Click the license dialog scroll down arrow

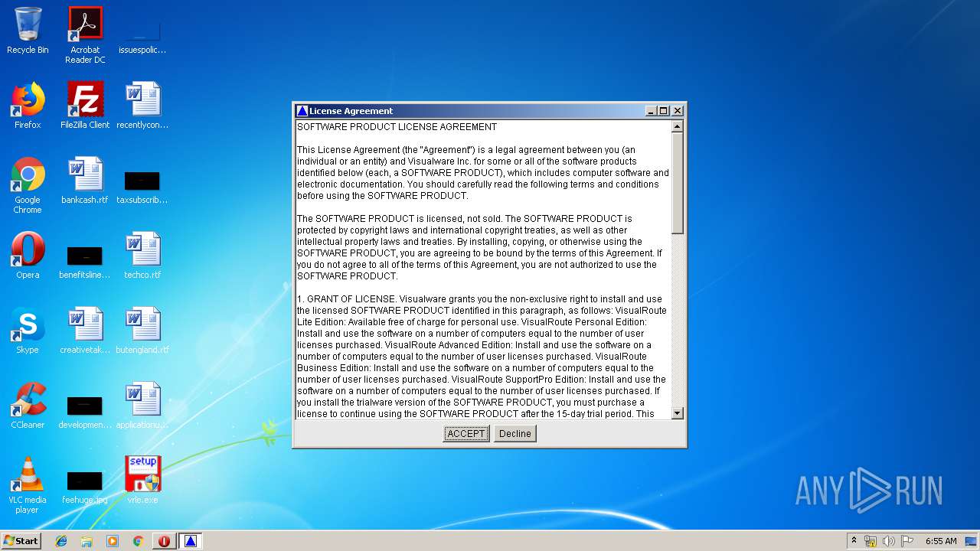(x=677, y=413)
